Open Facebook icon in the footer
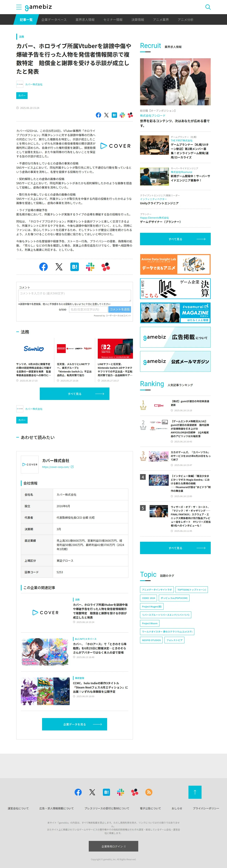This screenshot has height=868, width=227. [78, 792]
